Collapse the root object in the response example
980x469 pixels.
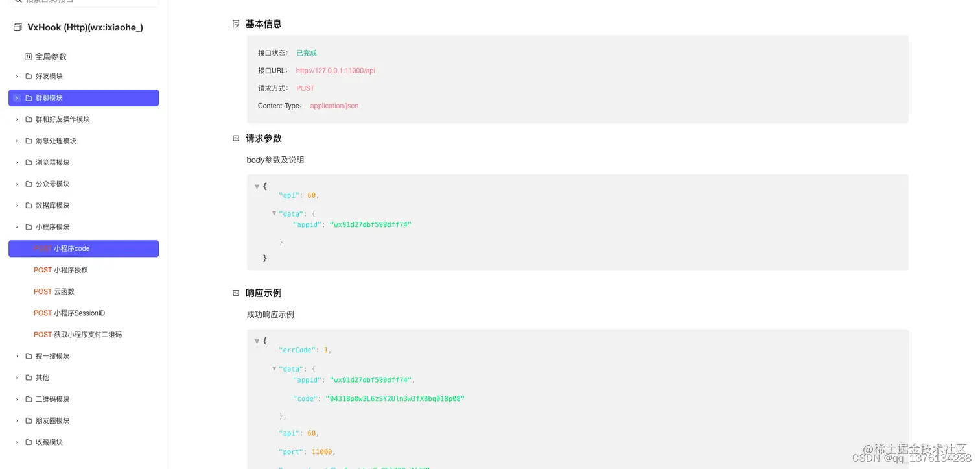tap(257, 341)
